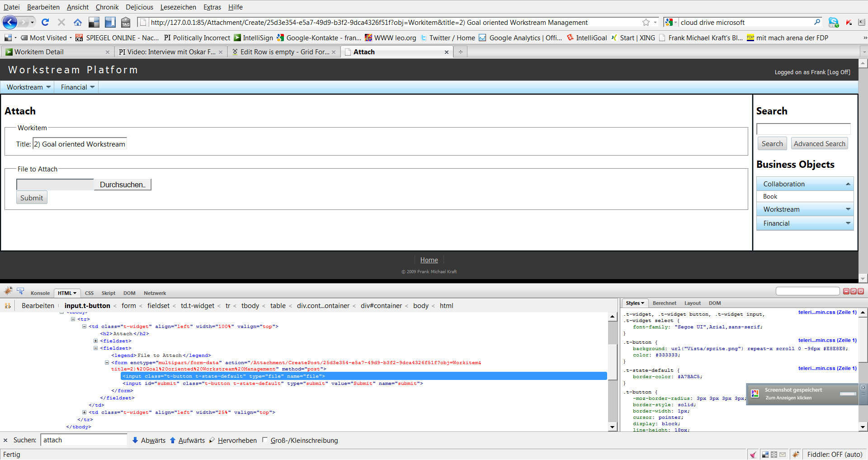The image size is (868, 460).
Task: Click the Skype toolbar icon
Action: [833, 22]
